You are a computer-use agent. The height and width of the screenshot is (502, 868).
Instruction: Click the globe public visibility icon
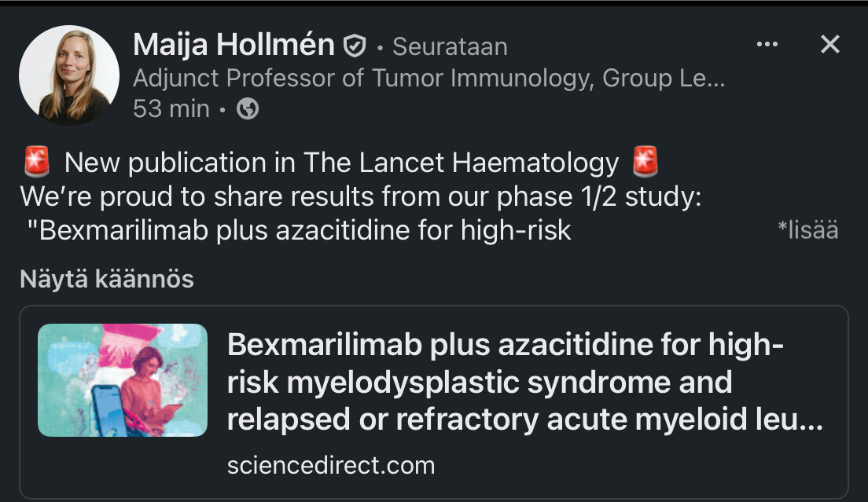pos(248,108)
